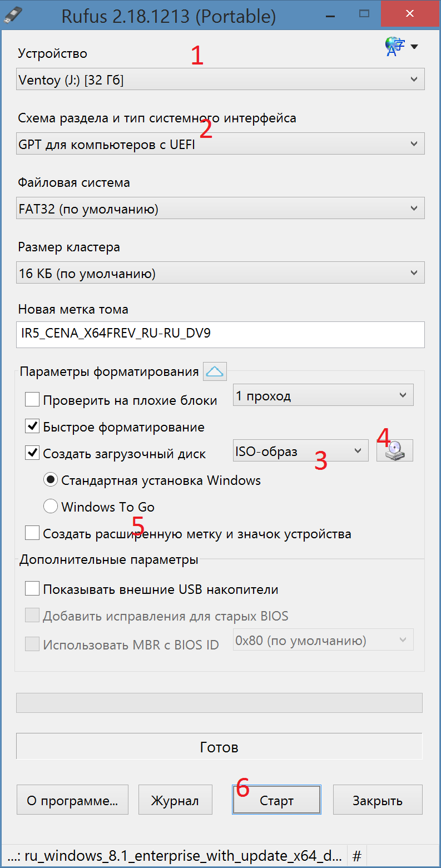This screenshot has width=441, height=868.
Task: Click the volume label input field
Action: (x=220, y=334)
